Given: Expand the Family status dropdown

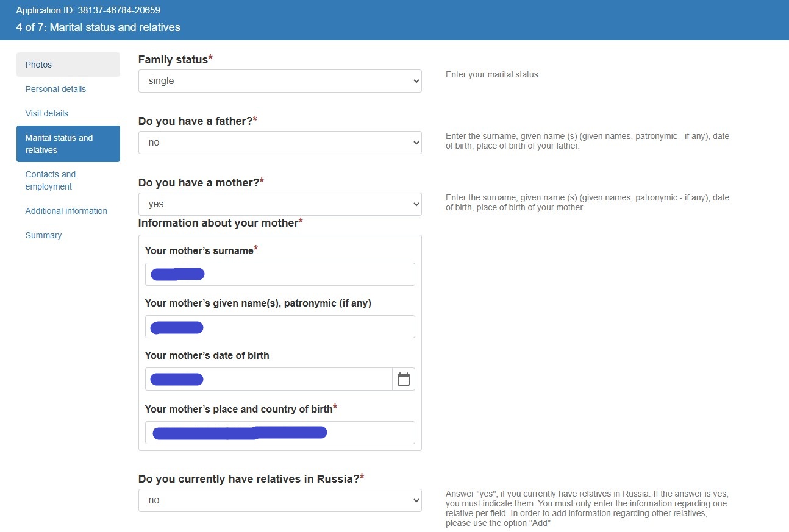Looking at the screenshot, I should point(280,81).
